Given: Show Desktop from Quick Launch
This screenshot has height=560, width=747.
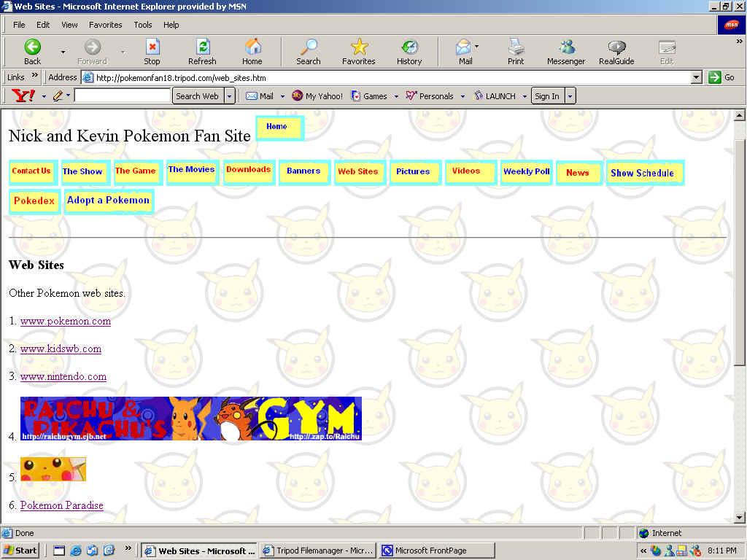Looking at the screenshot, I should click(59, 551).
